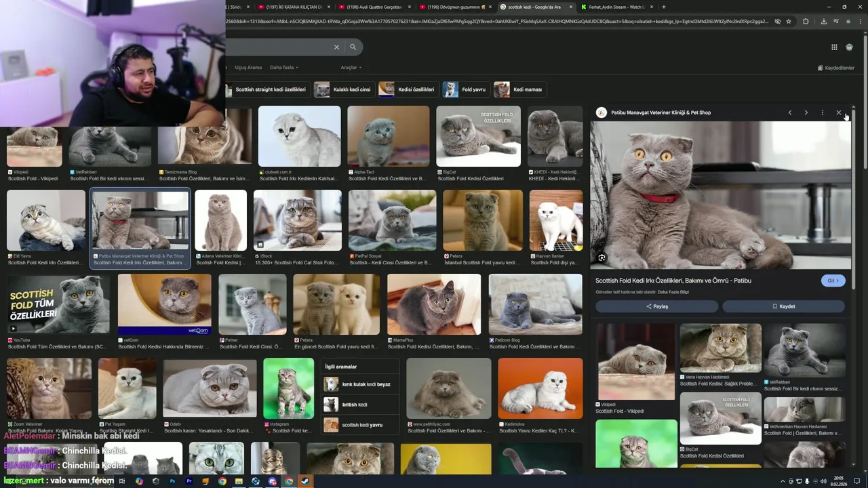Open the Instagram green background kitten thumbnail
The height and width of the screenshot is (488, 868).
[x=289, y=388]
